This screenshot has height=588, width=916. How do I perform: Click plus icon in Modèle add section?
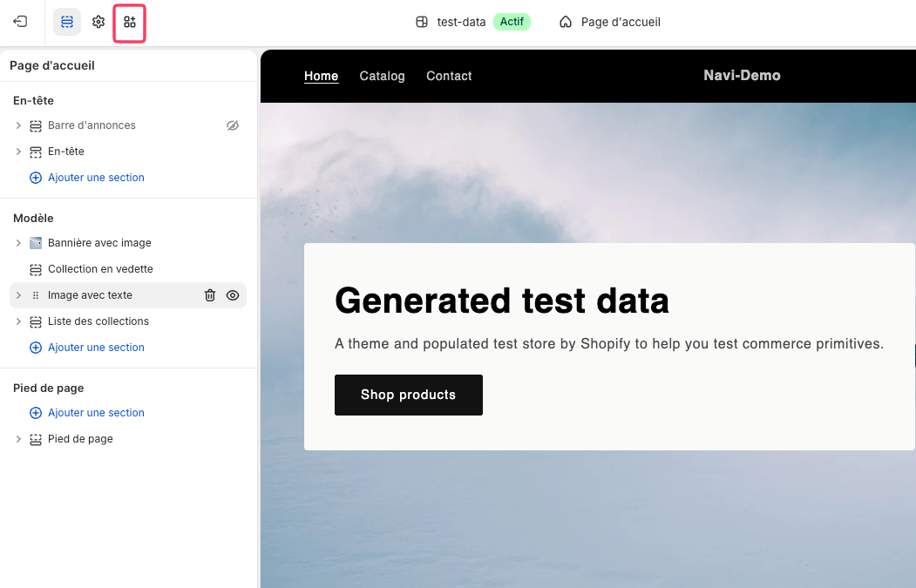[36, 348]
